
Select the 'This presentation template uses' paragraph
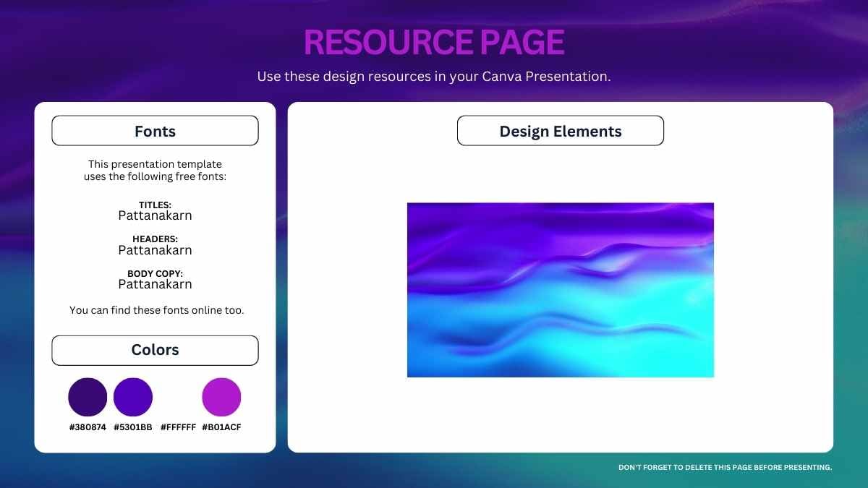(x=155, y=171)
